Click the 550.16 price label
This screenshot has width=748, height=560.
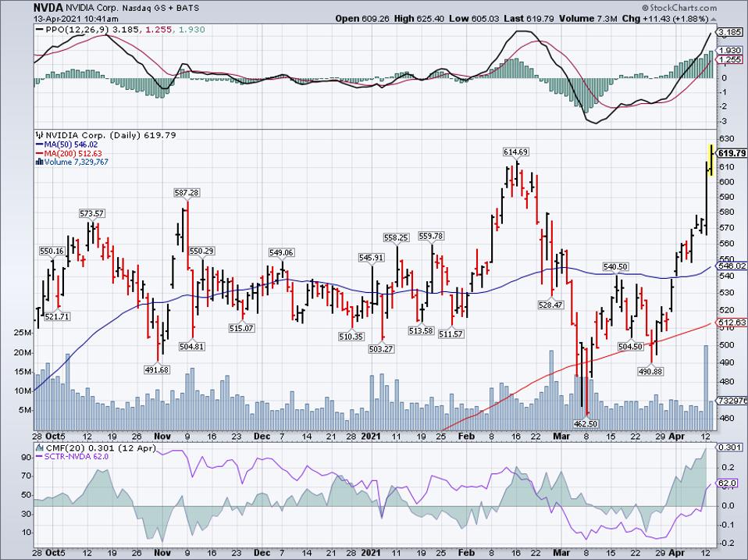pyautogui.click(x=52, y=251)
